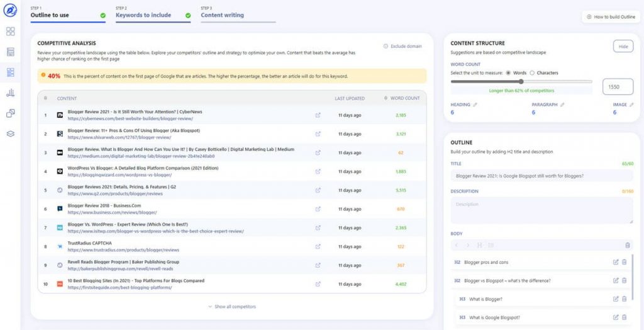Adjust the word count slider handle

(521, 81)
